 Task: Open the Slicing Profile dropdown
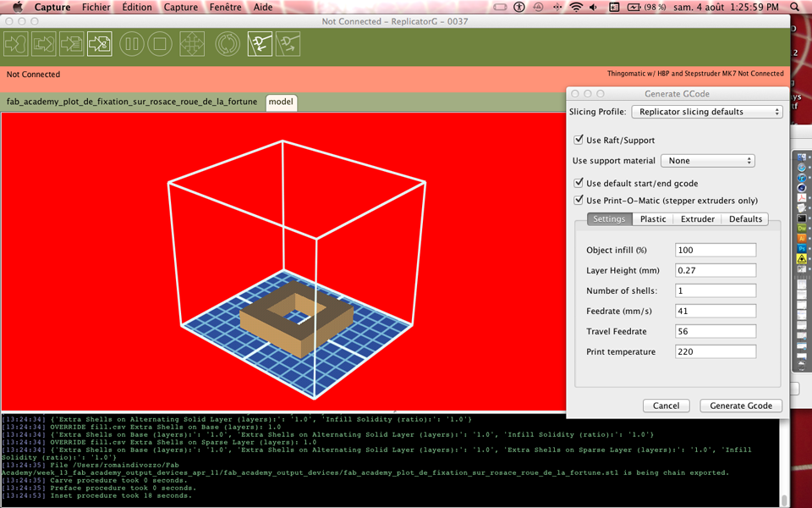(x=707, y=112)
